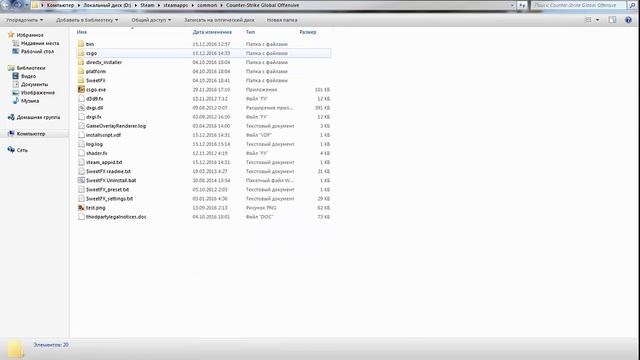640x360 pixels.
Task: Click the Libraries icon in sidebar
Action: point(11,68)
